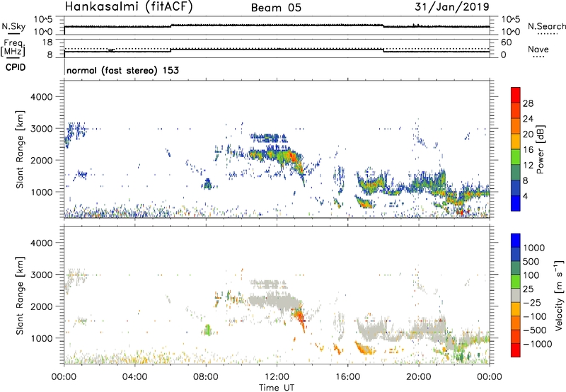Click the '20' tick on Power colorbar
The image size is (566, 392).
[528, 134]
